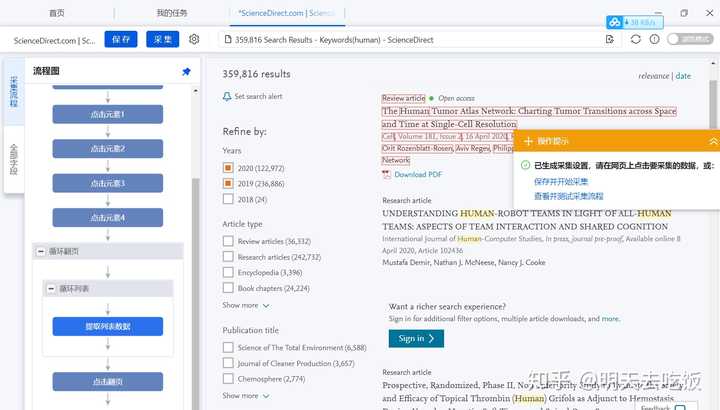Click the flow panel vertical scrollbar thumb
Screen dimensions: 720x410
[x=196, y=294]
